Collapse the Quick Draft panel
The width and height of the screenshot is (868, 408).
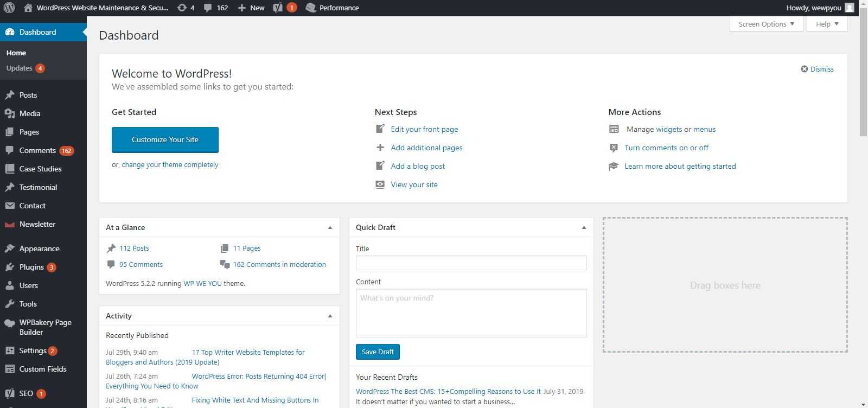pos(584,227)
